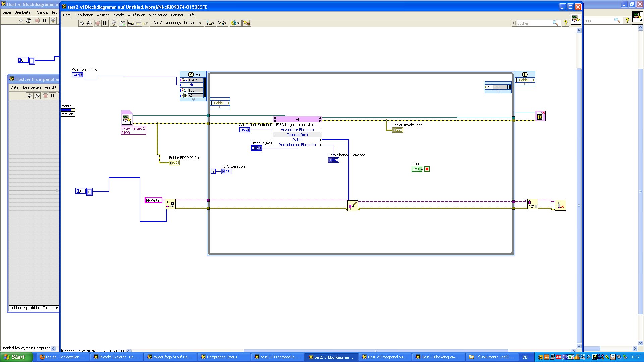Click the context help question mark icon

[565, 23]
